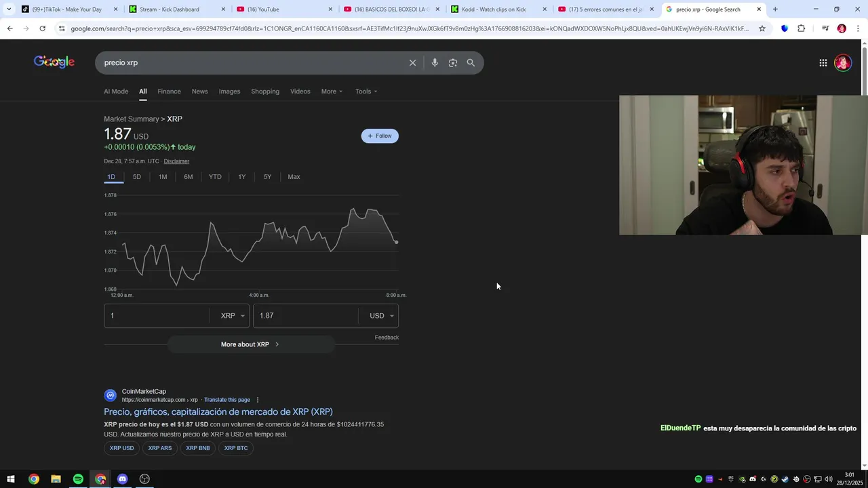Select the 6M chart range
868x488 pixels.
click(189, 177)
